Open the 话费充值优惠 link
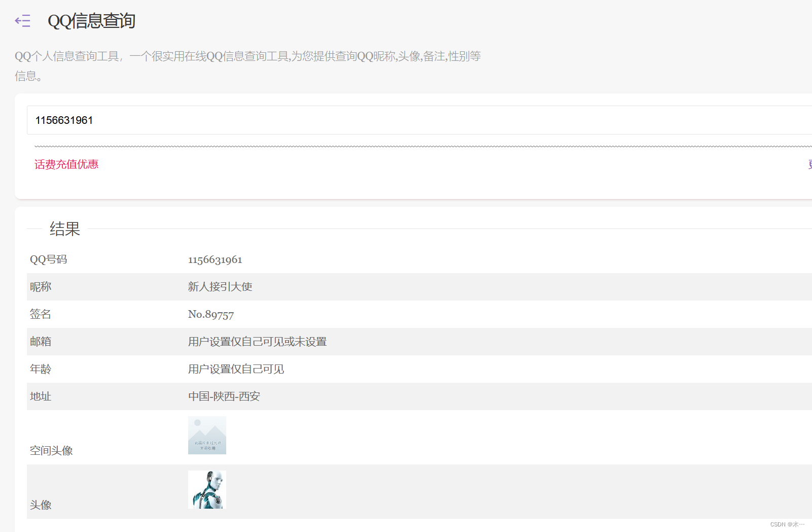This screenshot has height=532, width=812. pos(66,164)
